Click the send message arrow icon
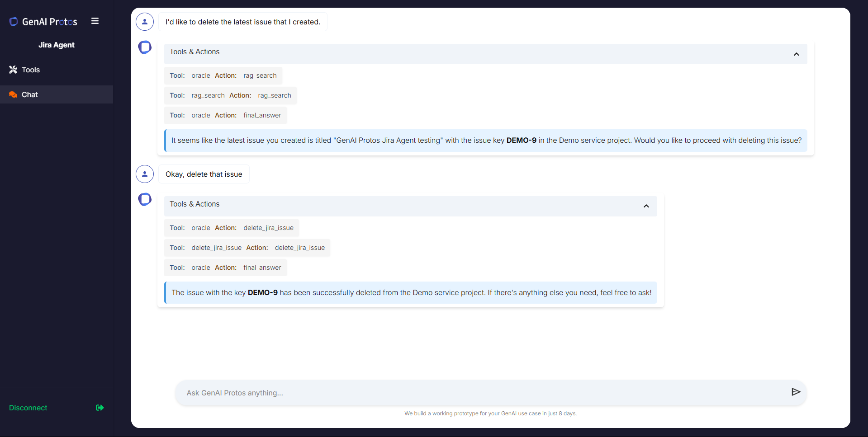The image size is (868, 437). [x=796, y=392]
